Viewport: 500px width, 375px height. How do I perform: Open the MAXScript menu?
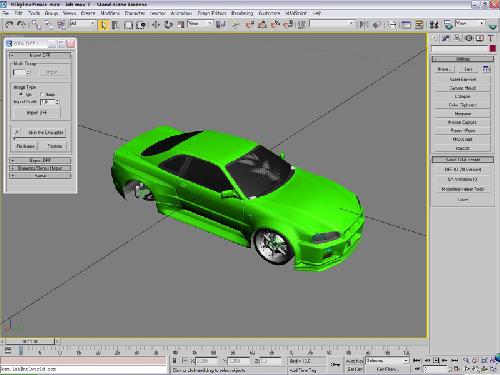point(296,13)
